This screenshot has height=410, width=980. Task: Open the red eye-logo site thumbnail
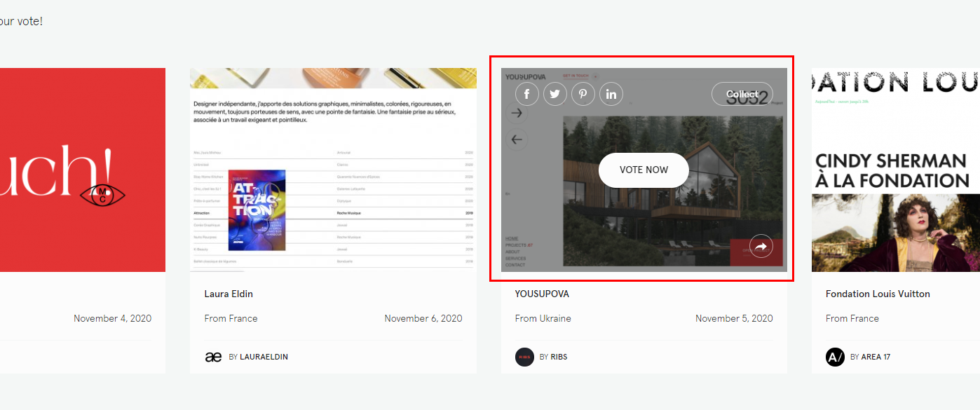[83, 170]
